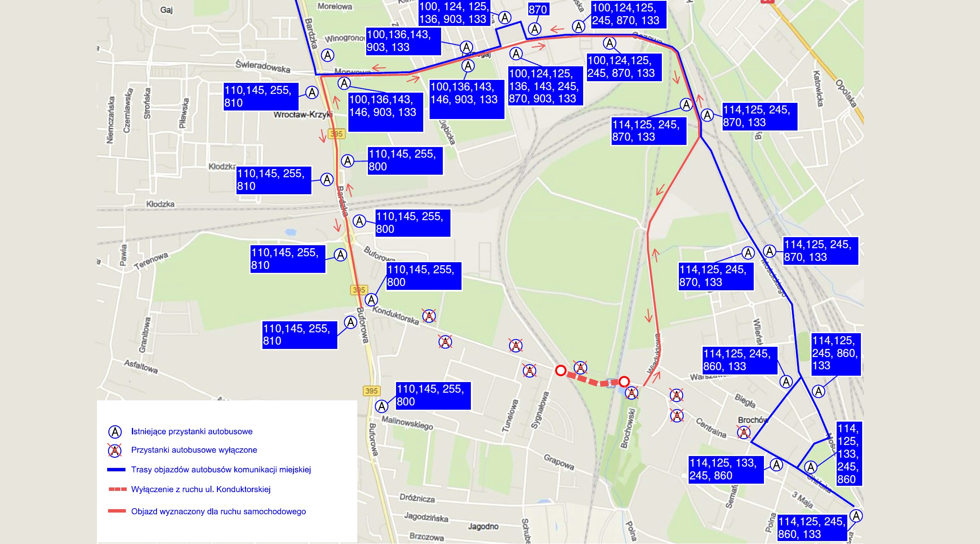Click the stop icon linked to '100, 124, 125, 136, 903, 133'
Screen dimensions: 980x544
click(504, 17)
